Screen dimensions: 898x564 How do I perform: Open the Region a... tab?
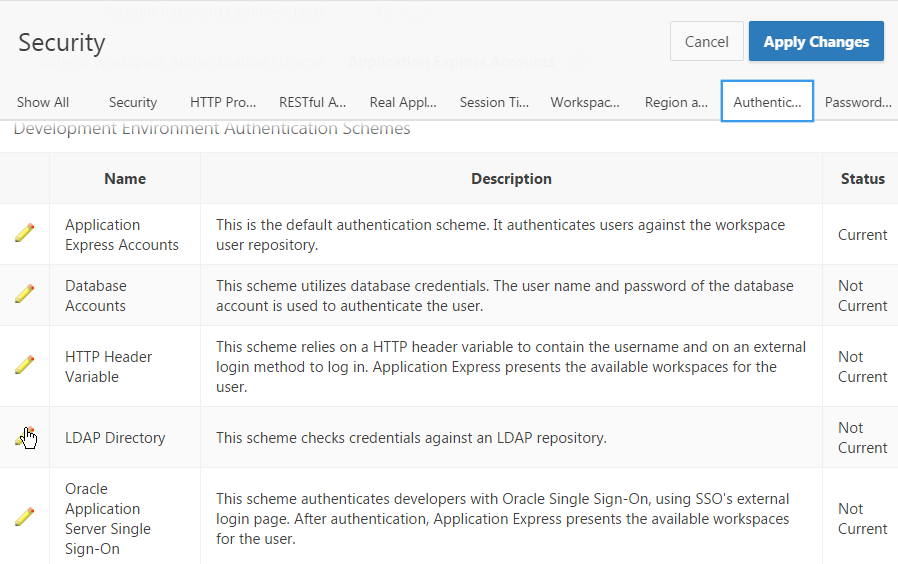click(x=676, y=102)
